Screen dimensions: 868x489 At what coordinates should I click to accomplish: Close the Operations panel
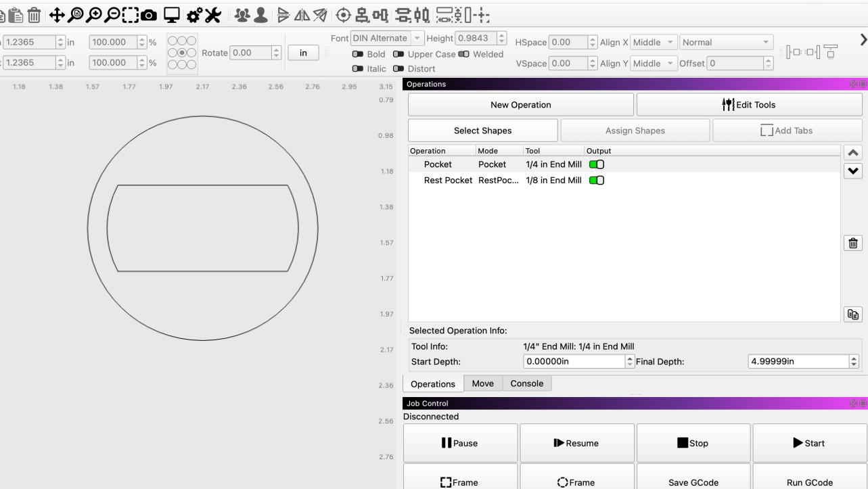(x=863, y=85)
